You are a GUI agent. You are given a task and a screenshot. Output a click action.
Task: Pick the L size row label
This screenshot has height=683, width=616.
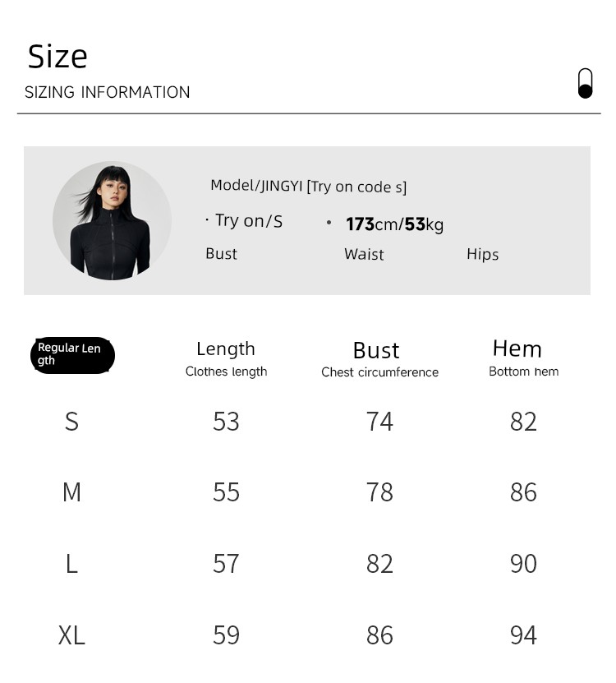[x=71, y=564]
